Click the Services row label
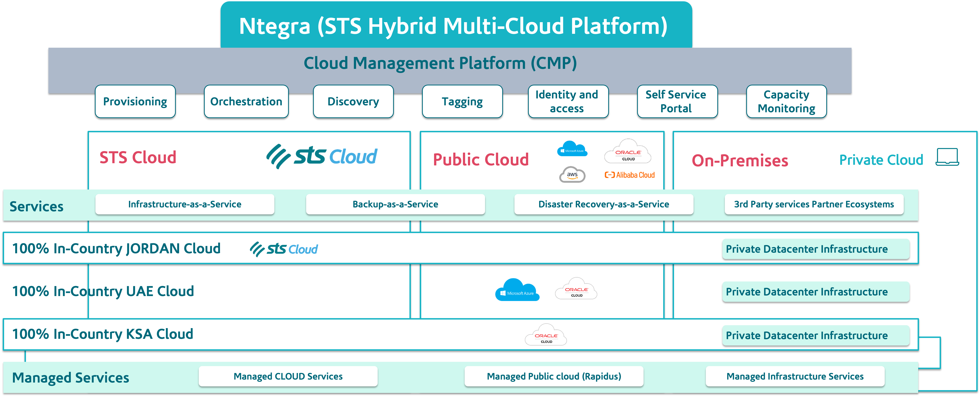 pyautogui.click(x=36, y=206)
